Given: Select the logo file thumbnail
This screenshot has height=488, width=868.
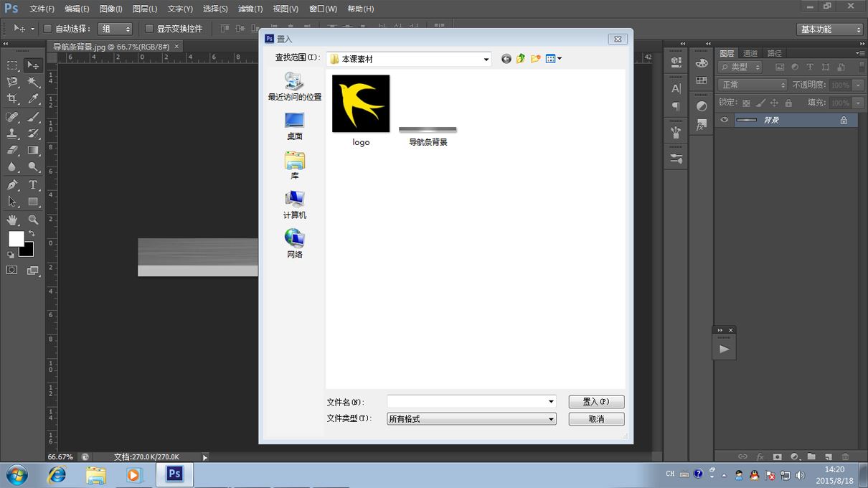Looking at the screenshot, I should tap(361, 103).
